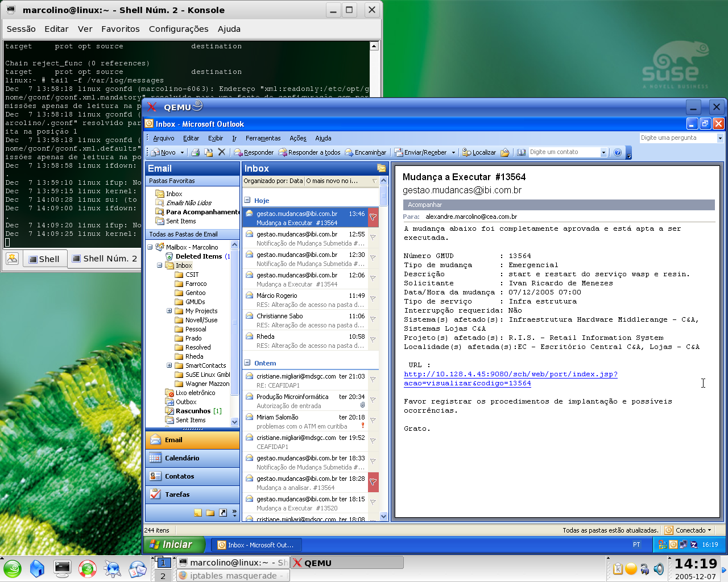Image resolution: width=728 pixels, height=582 pixels.
Task: Click the Delete (X) toolbar icon
Action: pyautogui.click(x=222, y=152)
